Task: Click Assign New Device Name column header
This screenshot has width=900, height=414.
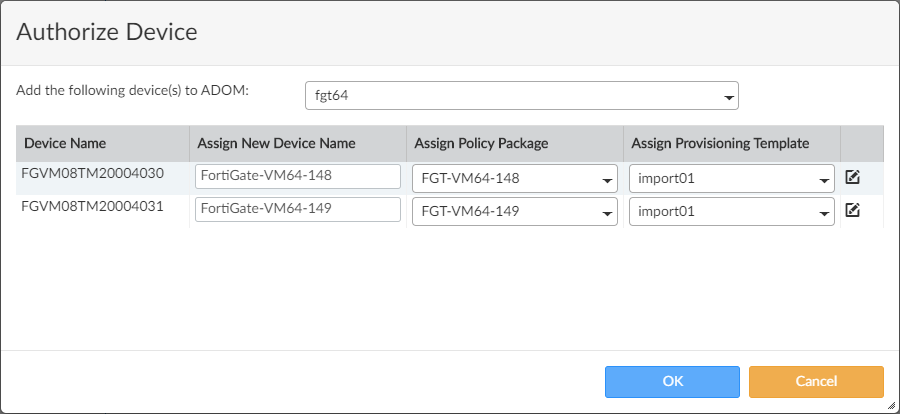Action: click(x=277, y=143)
